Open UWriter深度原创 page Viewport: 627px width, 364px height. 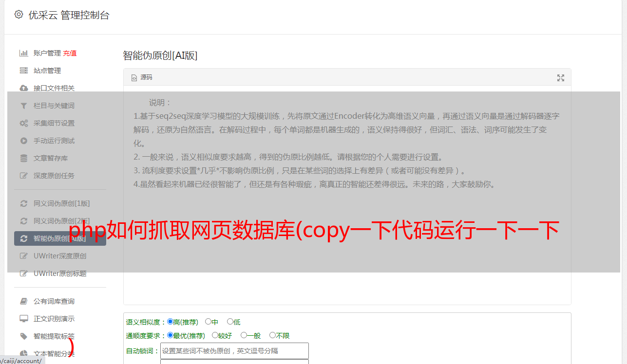tap(60, 256)
